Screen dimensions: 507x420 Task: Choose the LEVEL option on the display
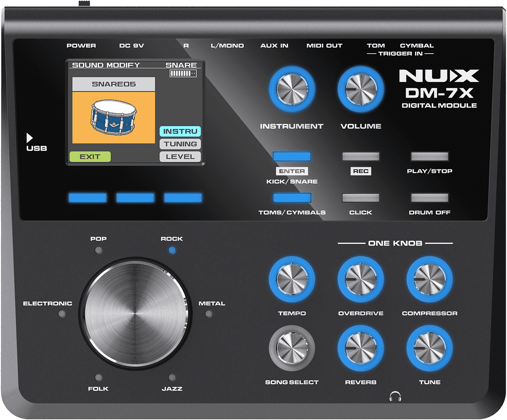180,157
